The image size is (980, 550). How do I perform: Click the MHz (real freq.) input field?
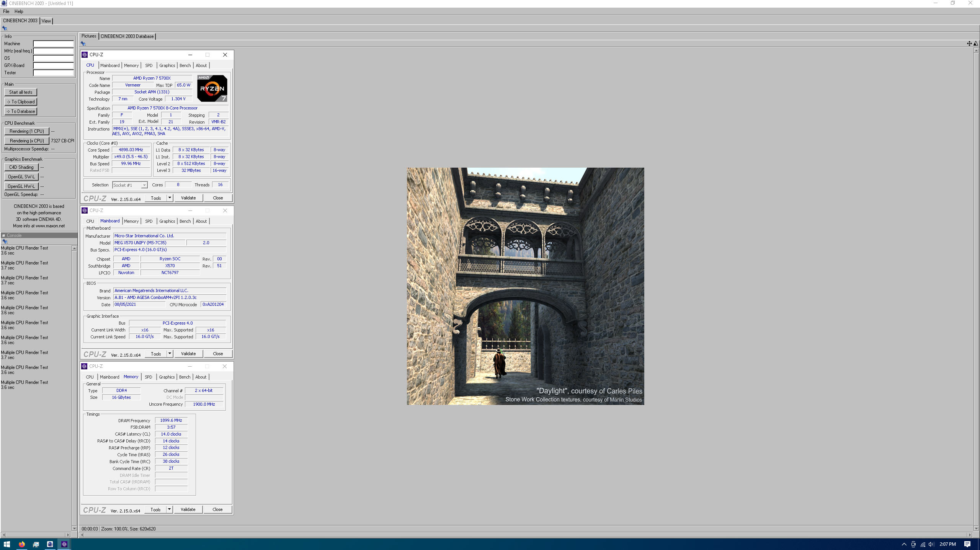click(x=54, y=51)
